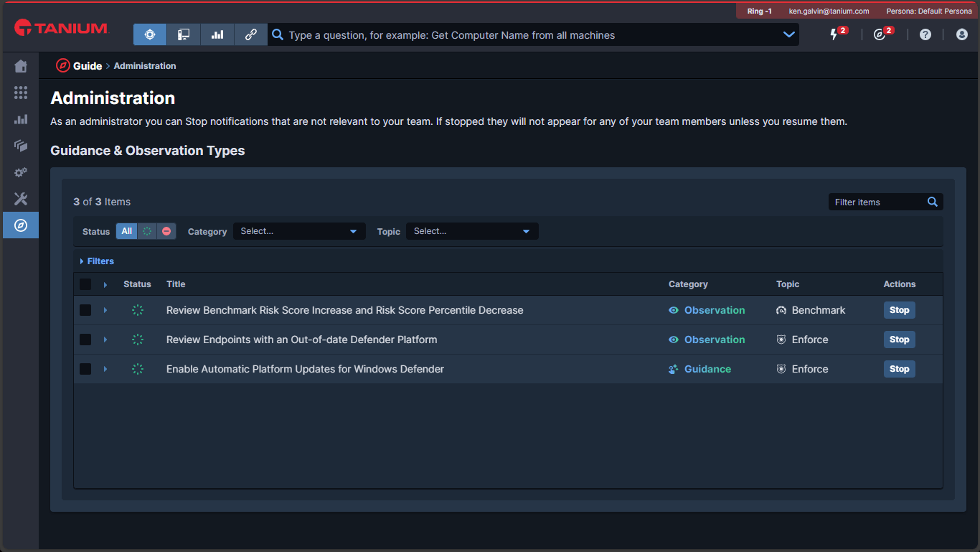Check the Enable Automatic Platform Updates row checkbox
Screen dimensions: 980x552
coord(85,369)
